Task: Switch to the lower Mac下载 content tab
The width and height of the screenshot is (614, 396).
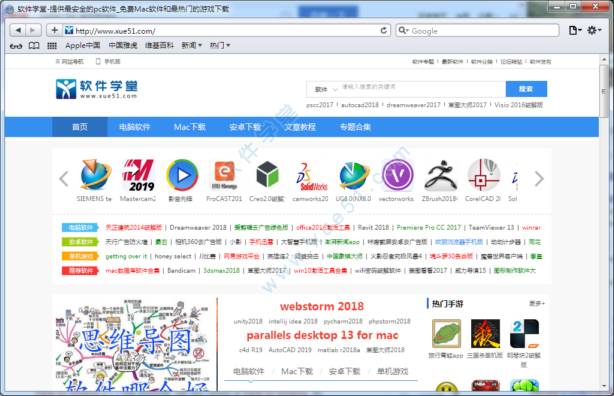Action: click(297, 371)
